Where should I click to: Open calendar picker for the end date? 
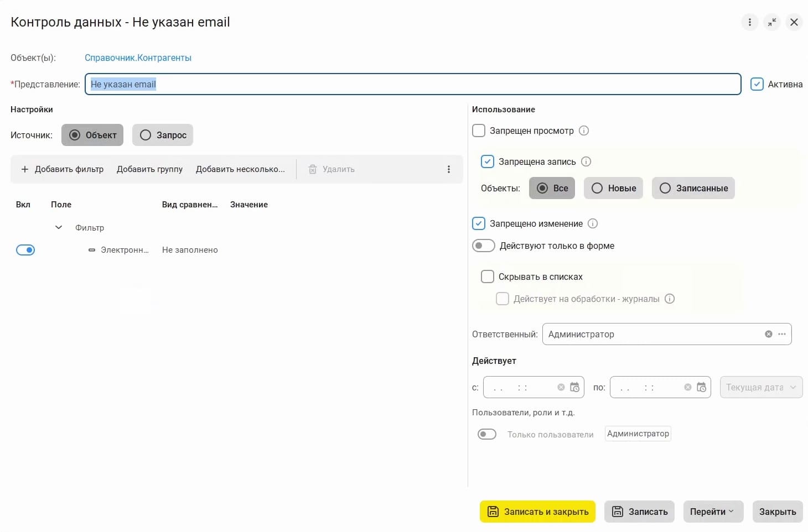pyautogui.click(x=701, y=387)
